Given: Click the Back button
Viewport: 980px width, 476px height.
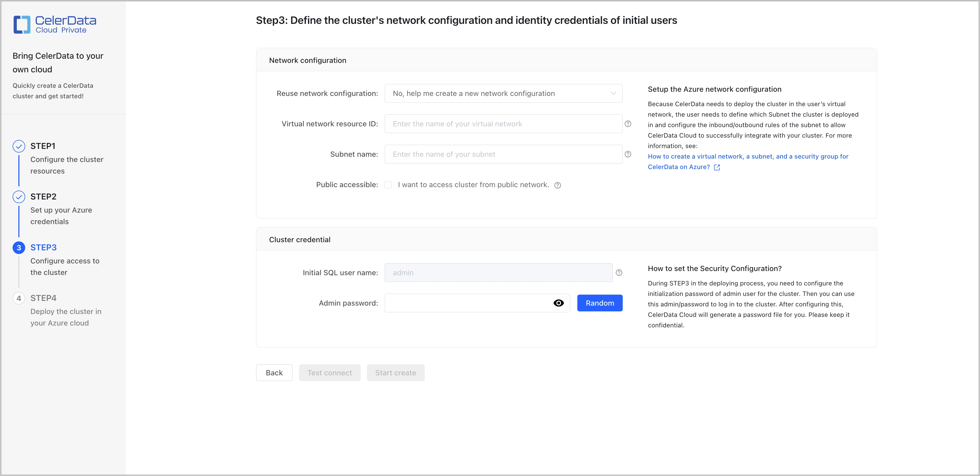Looking at the screenshot, I should [274, 372].
